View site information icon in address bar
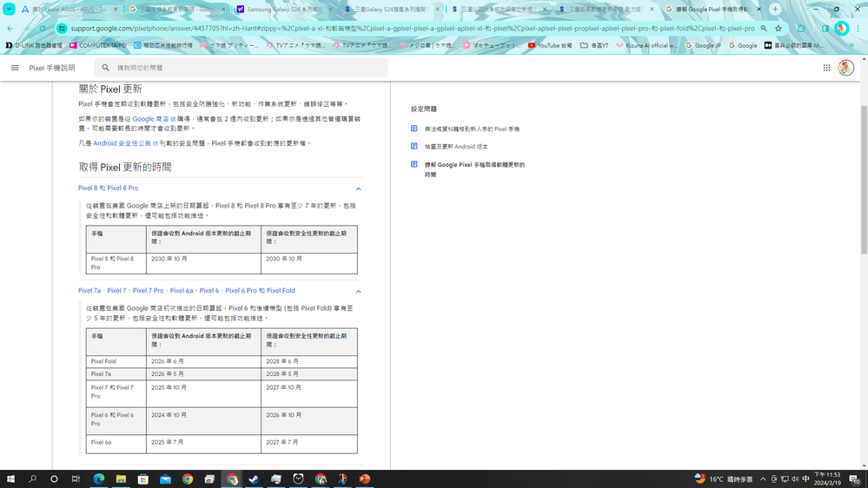The height and width of the screenshot is (488, 868). [x=62, y=28]
